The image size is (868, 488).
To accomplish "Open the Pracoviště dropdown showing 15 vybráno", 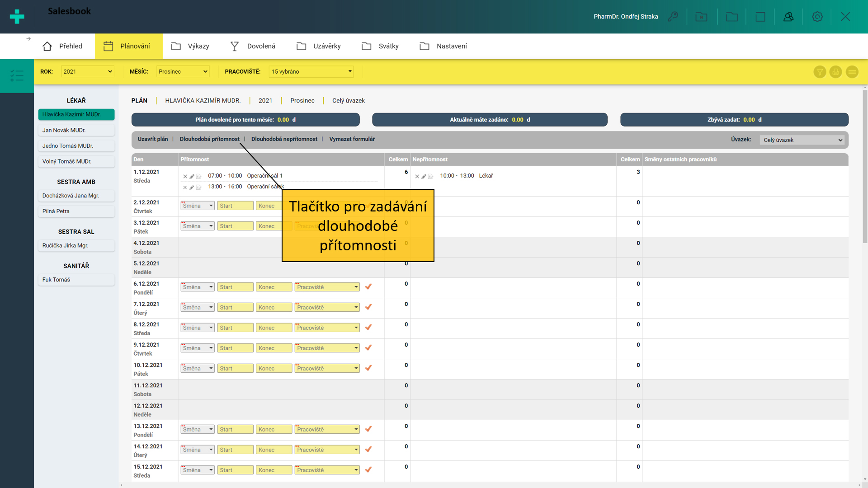I will point(311,71).
